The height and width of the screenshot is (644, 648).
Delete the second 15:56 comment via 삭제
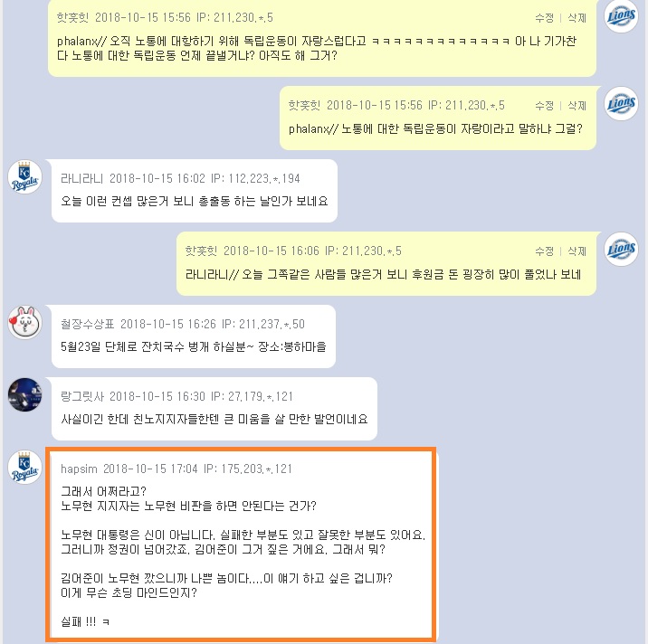click(577, 105)
